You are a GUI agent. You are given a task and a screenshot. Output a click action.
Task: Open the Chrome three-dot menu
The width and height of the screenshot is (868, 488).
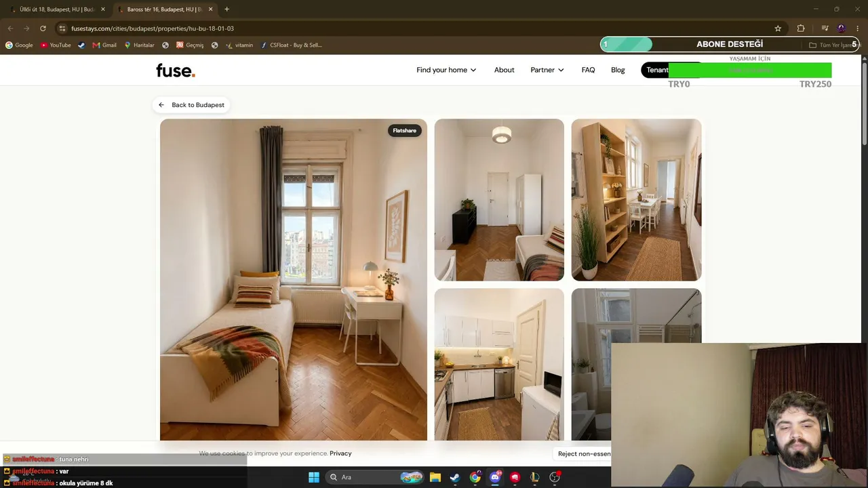coord(858,28)
